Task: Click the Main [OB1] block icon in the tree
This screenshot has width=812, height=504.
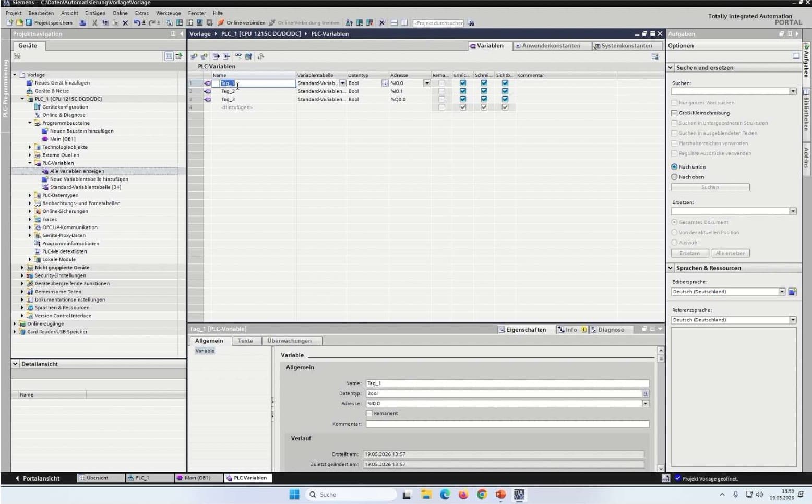Action: (x=45, y=139)
